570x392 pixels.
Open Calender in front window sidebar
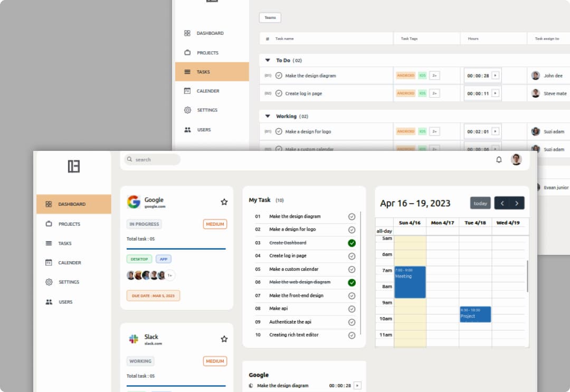pos(74,262)
